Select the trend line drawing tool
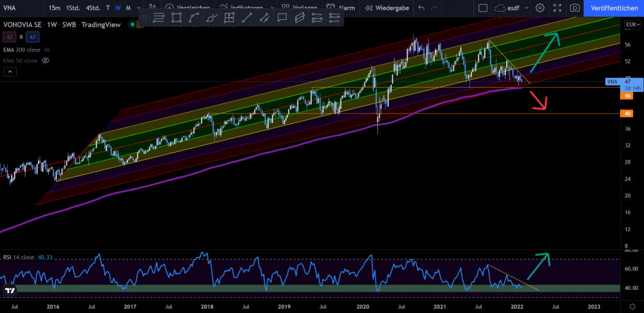This screenshot has height=313, width=644. tap(247, 17)
